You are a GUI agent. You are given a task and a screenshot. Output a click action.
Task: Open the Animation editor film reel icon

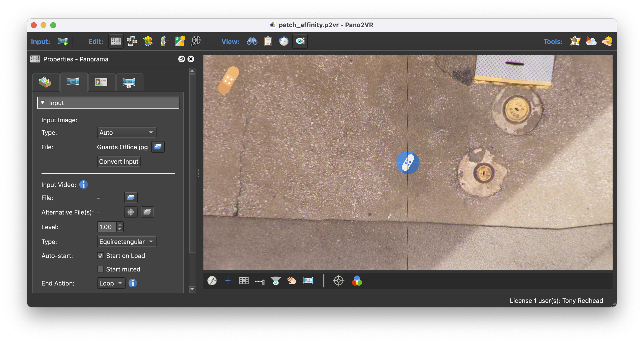pos(196,41)
